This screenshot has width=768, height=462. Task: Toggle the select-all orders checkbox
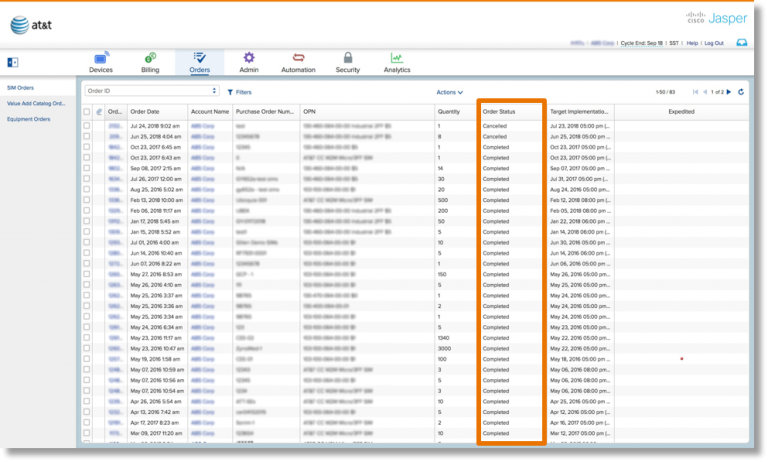(x=87, y=112)
